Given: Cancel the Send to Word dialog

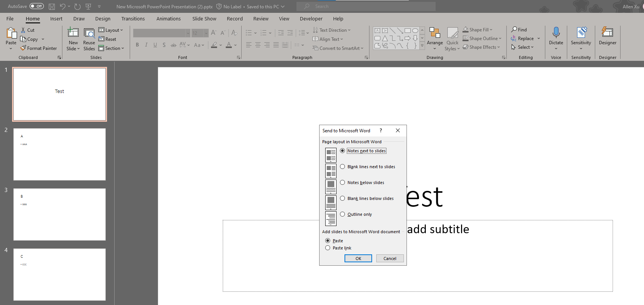Looking at the screenshot, I should (x=390, y=259).
